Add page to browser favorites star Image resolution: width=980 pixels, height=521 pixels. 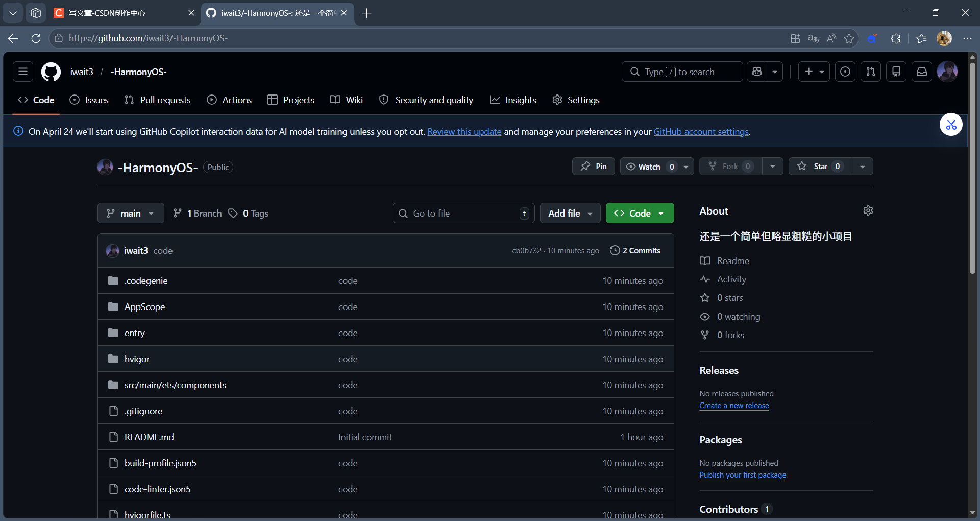(849, 38)
